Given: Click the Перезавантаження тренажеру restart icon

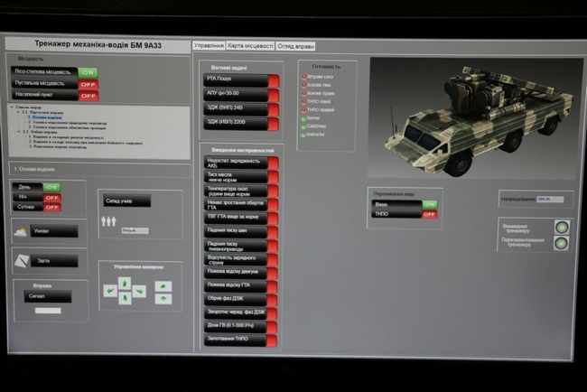Looking at the screenshot, I should pyautogui.click(x=561, y=242).
